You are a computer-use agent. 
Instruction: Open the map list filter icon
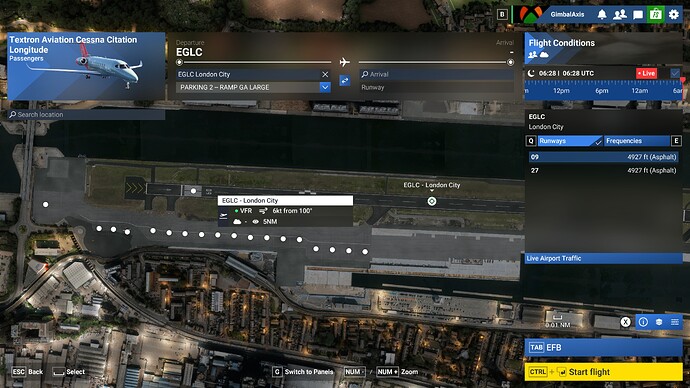(675, 322)
